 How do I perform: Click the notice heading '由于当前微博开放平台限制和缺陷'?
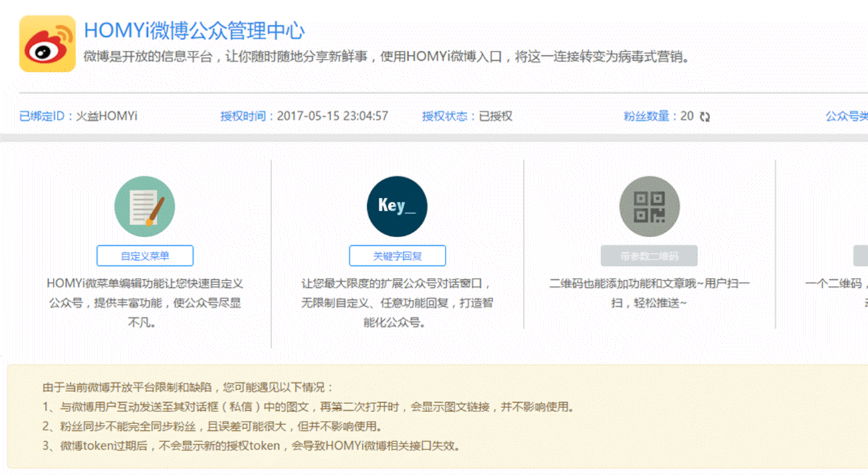(188, 387)
